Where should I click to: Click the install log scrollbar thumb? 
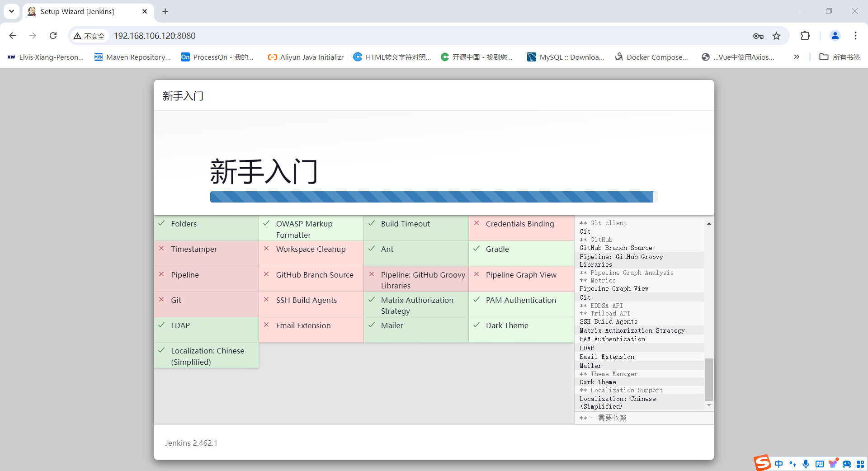coord(709,379)
